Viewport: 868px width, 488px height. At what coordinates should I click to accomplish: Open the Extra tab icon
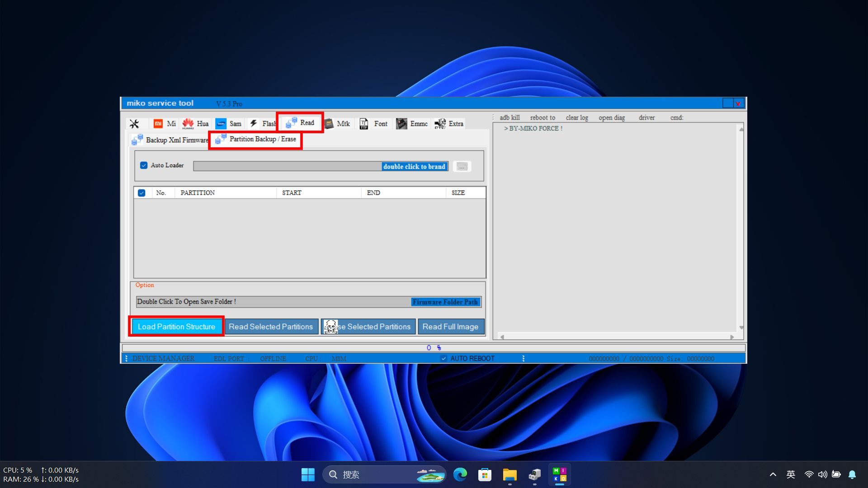click(x=440, y=124)
